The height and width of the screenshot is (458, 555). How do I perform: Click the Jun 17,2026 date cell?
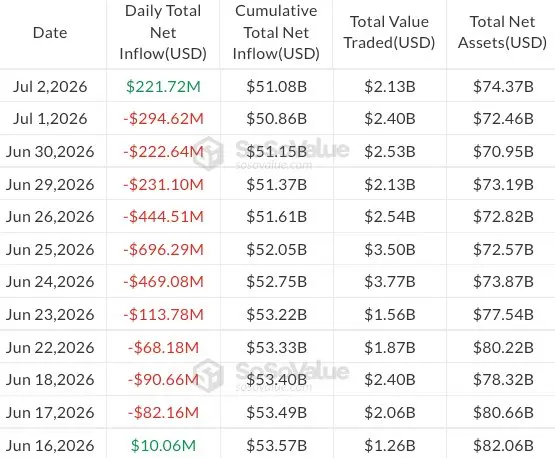[50, 413]
